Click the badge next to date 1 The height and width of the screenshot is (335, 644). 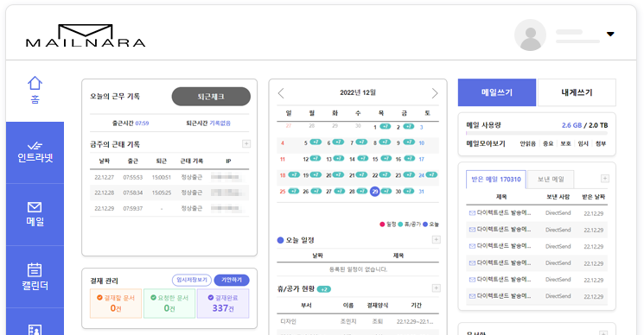point(385,126)
